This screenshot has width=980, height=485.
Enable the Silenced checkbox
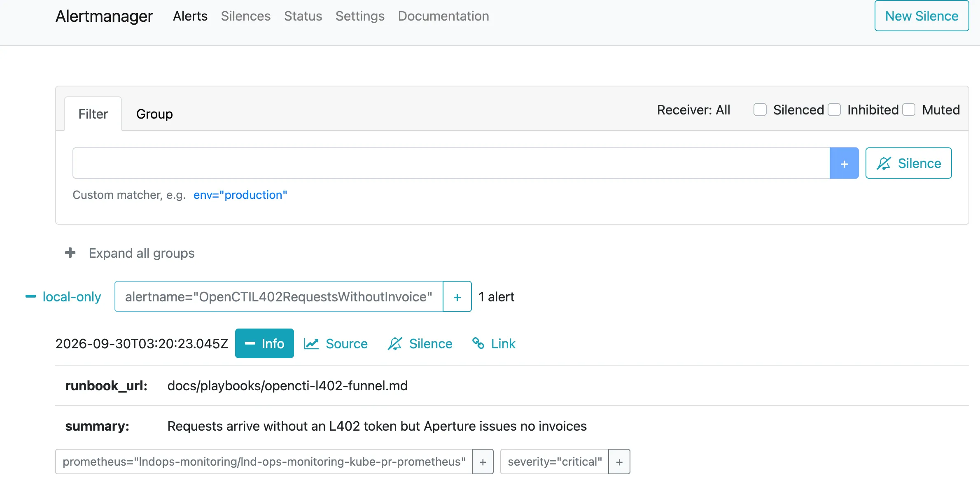click(x=760, y=110)
